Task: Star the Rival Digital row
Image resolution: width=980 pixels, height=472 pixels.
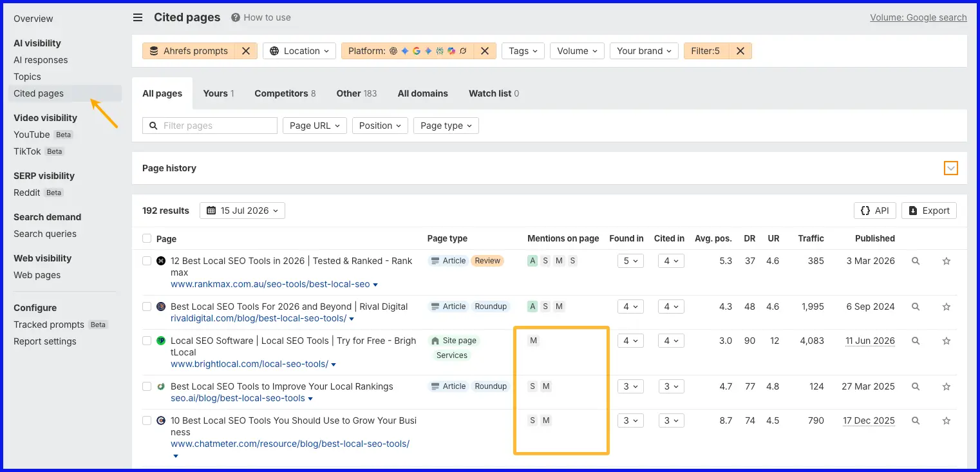Action: point(947,307)
